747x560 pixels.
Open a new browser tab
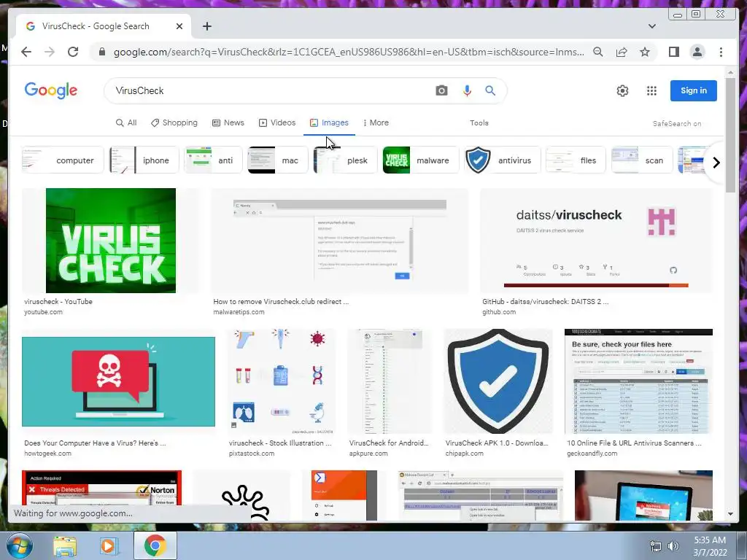tap(206, 26)
